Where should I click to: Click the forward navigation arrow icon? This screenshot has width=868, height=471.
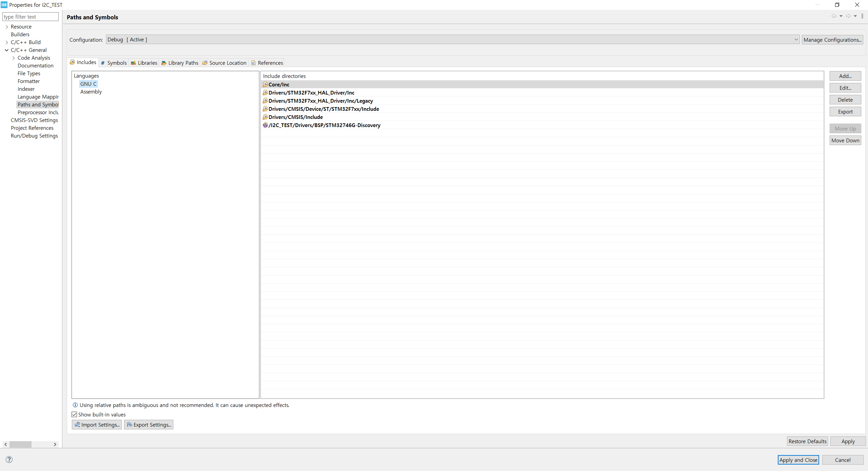848,16
